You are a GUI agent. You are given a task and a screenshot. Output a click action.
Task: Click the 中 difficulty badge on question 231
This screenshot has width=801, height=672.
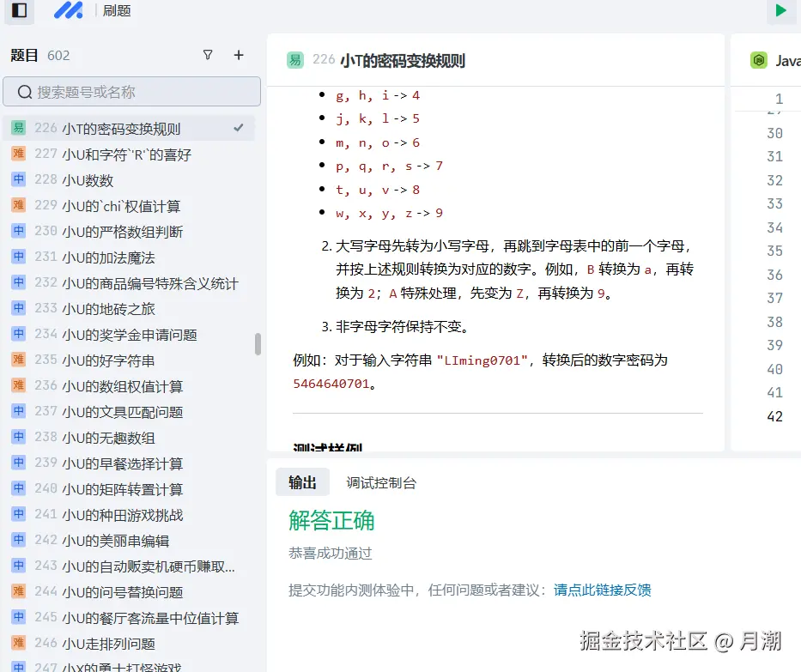pos(19,257)
